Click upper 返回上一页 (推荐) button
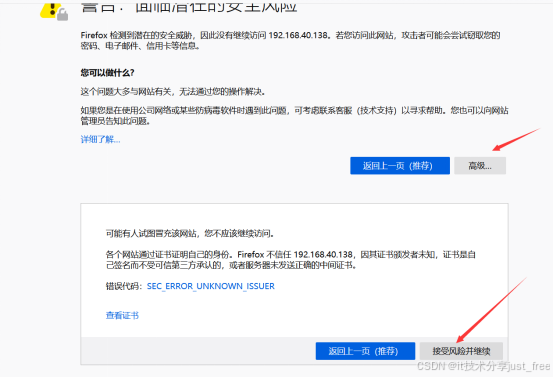Screen dimensions: 554x377 [400, 166]
